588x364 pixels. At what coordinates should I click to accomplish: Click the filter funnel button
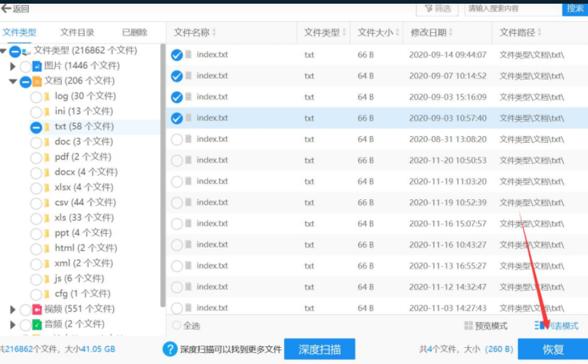pyautogui.click(x=437, y=9)
